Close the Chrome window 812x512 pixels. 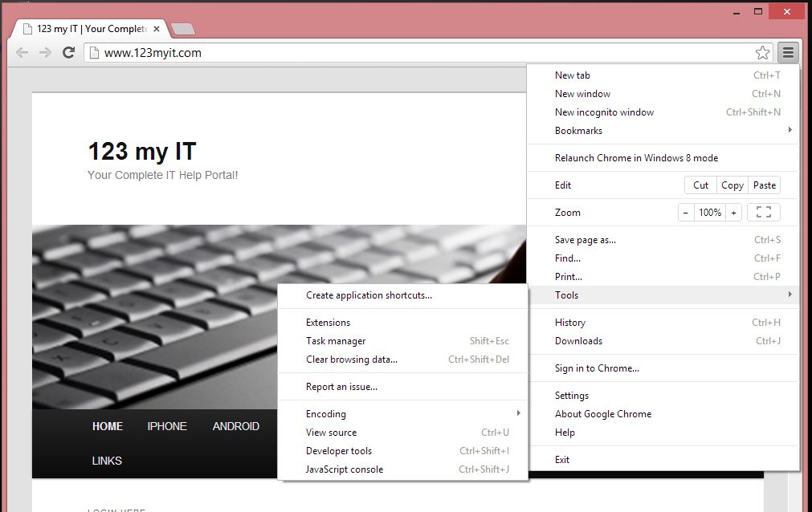[787, 11]
